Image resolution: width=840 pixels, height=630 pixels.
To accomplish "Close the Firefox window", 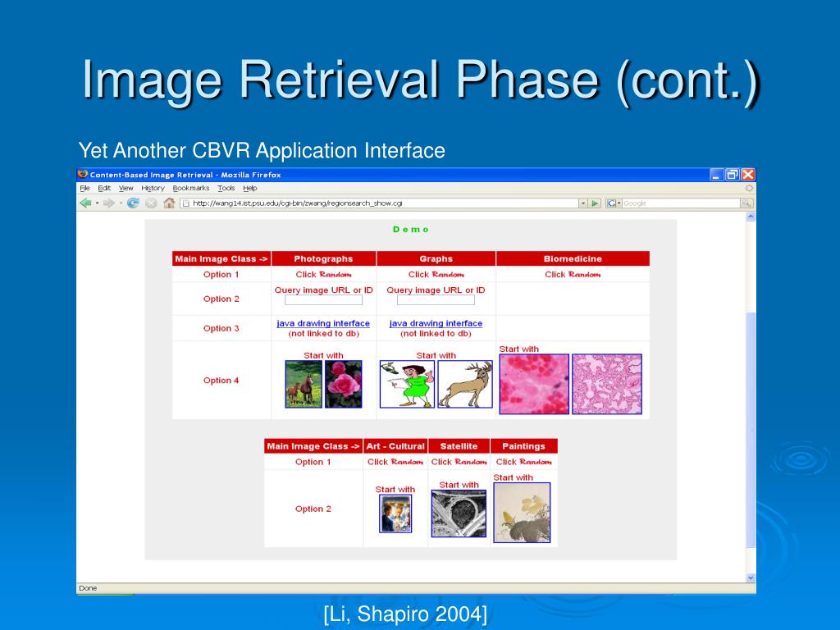I will tap(748, 175).
